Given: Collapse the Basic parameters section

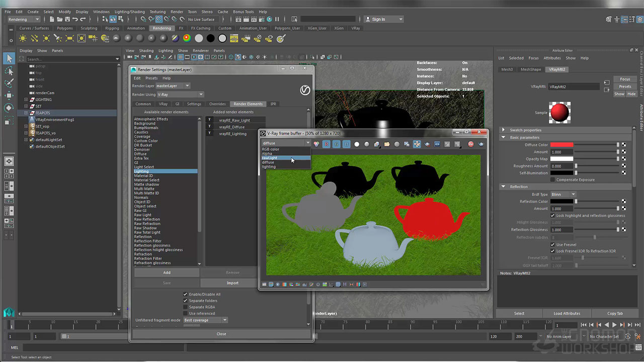Looking at the screenshot, I should (503, 137).
